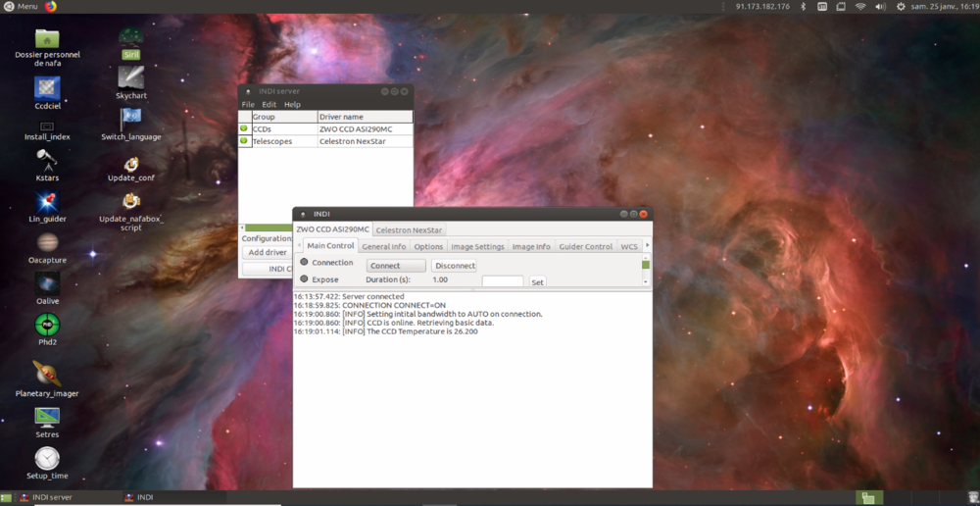Viewport: 980px width, 506px height.
Task: Open the Options tab
Action: click(x=428, y=246)
